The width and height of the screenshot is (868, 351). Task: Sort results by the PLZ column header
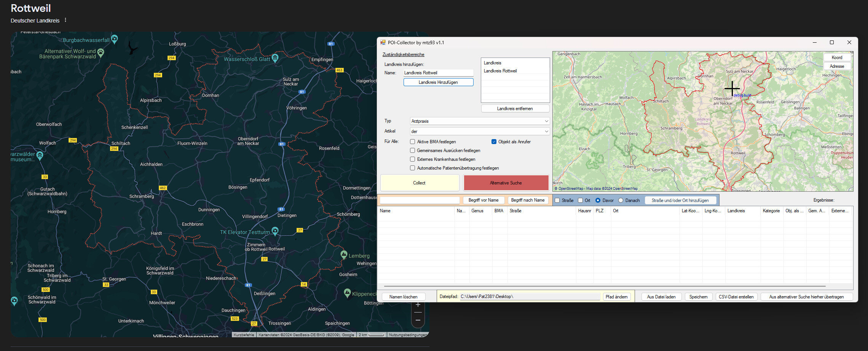click(602, 211)
